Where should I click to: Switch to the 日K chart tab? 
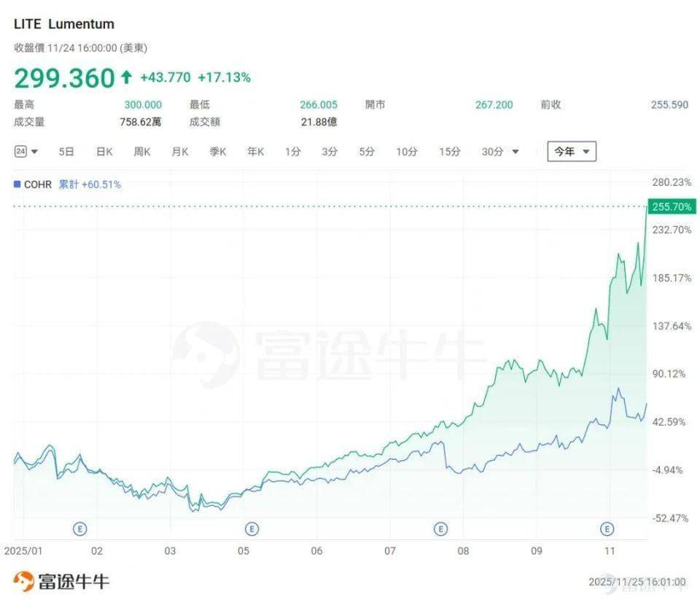104,152
